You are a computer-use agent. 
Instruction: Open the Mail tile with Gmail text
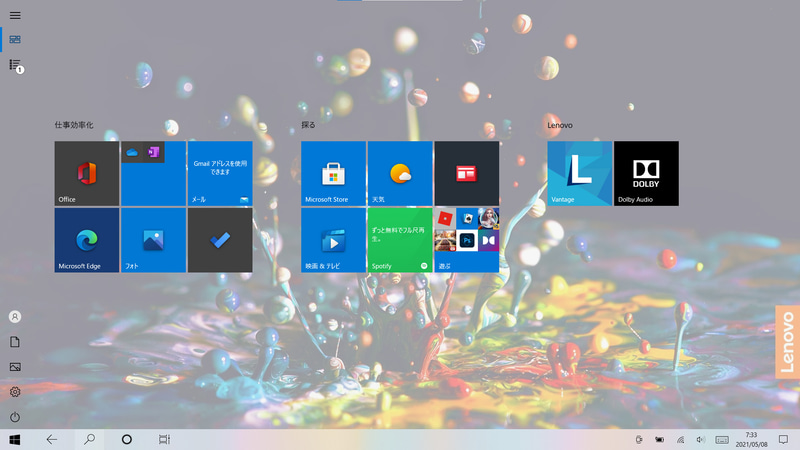220,173
